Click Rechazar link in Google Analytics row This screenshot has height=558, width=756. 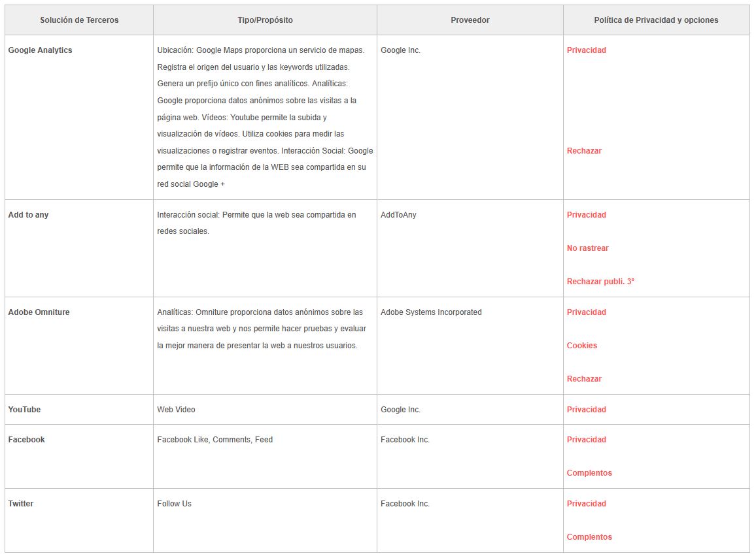[x=584, y=151]
